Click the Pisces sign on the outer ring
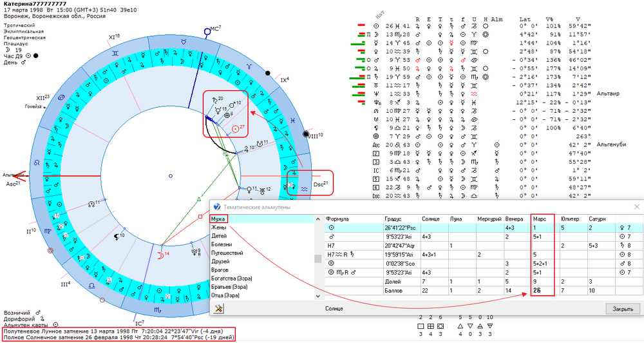This screenshot has width=644, height=343. point(292,121)
